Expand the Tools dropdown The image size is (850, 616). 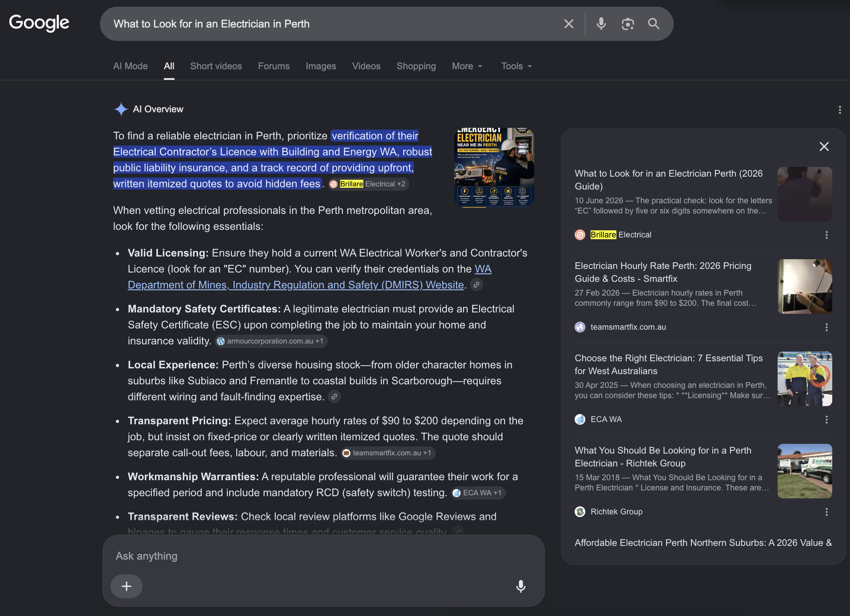click(x=516, y=66)
